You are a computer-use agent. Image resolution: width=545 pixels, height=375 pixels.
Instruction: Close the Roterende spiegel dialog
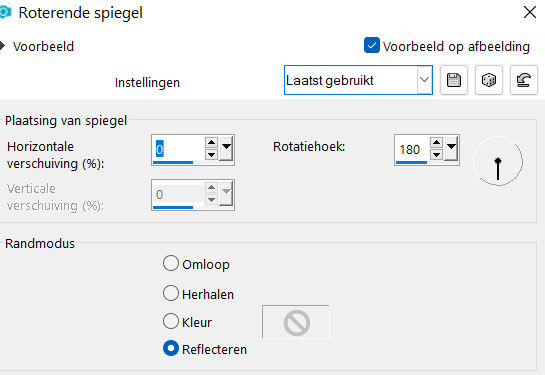530,13
